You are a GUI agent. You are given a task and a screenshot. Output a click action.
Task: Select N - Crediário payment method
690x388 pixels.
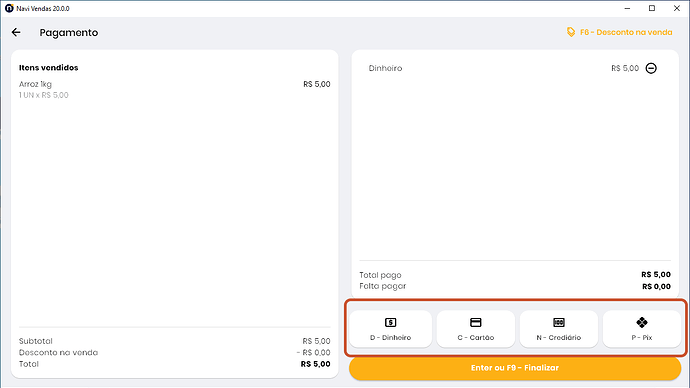point(559,329)
